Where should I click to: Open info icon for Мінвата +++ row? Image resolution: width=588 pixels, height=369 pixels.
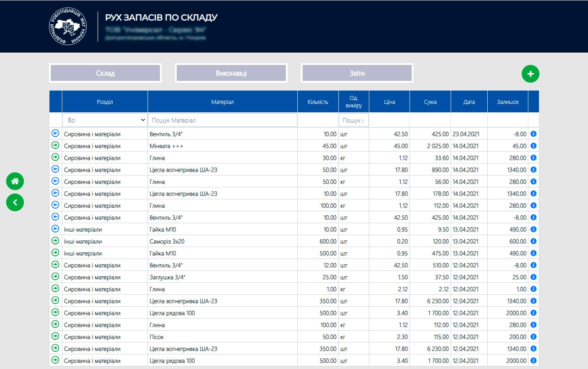(x=533, y=146)
